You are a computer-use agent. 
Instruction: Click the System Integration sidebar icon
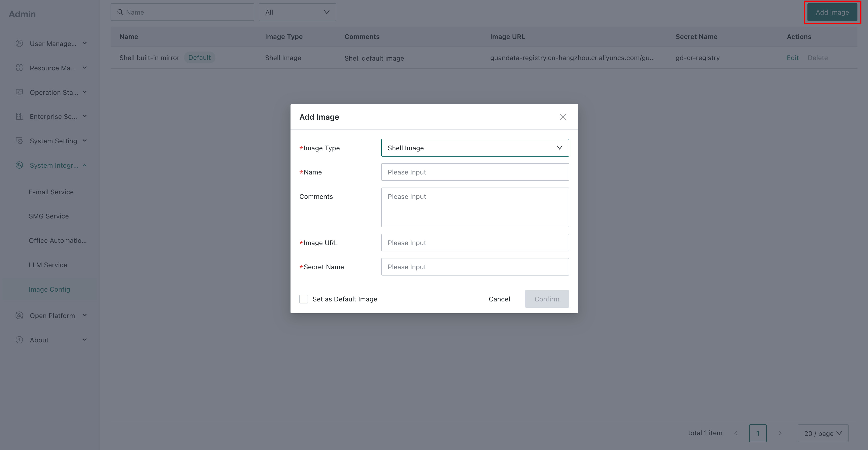(x=20, y=165)
